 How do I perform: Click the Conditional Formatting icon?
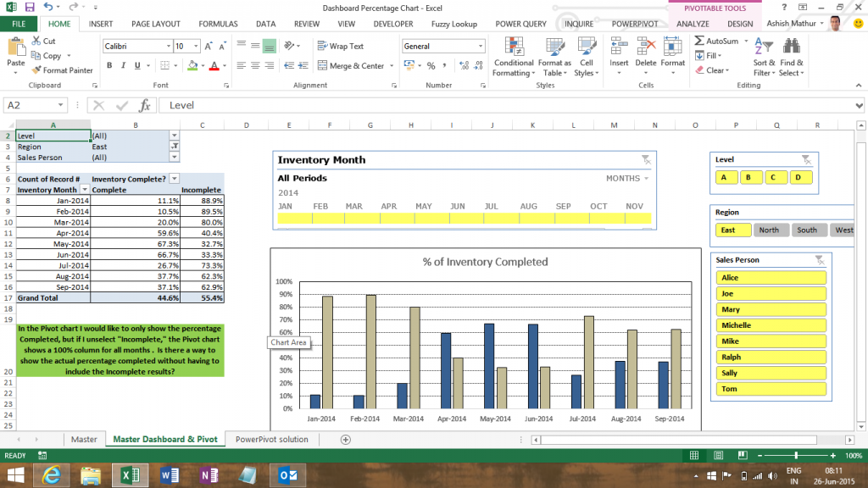coord(514,47)
